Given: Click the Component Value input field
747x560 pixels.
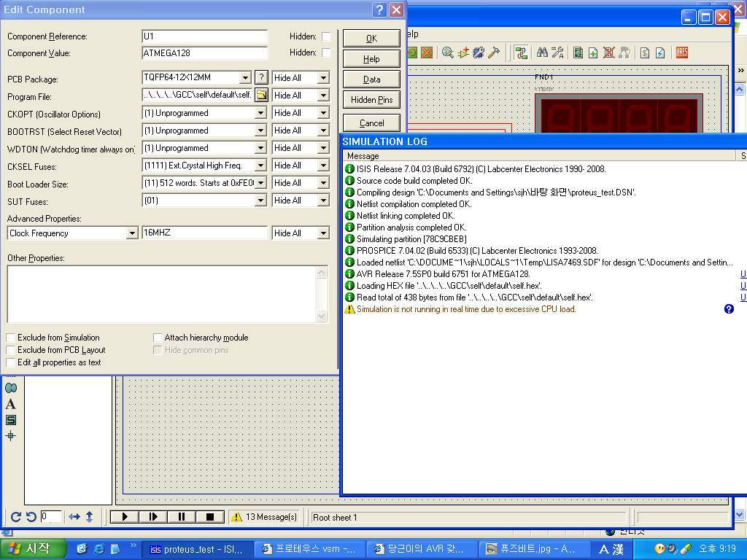Looking at the screenshot, I should 205,53.
